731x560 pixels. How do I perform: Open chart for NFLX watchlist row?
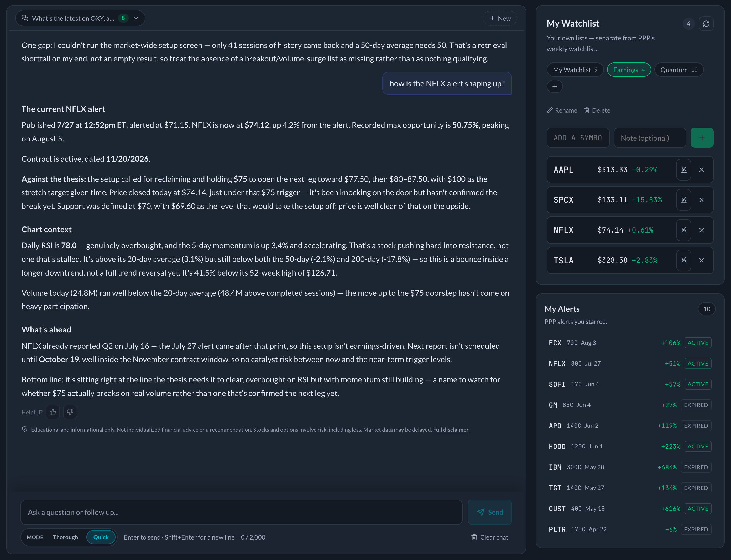pos(683,230)
